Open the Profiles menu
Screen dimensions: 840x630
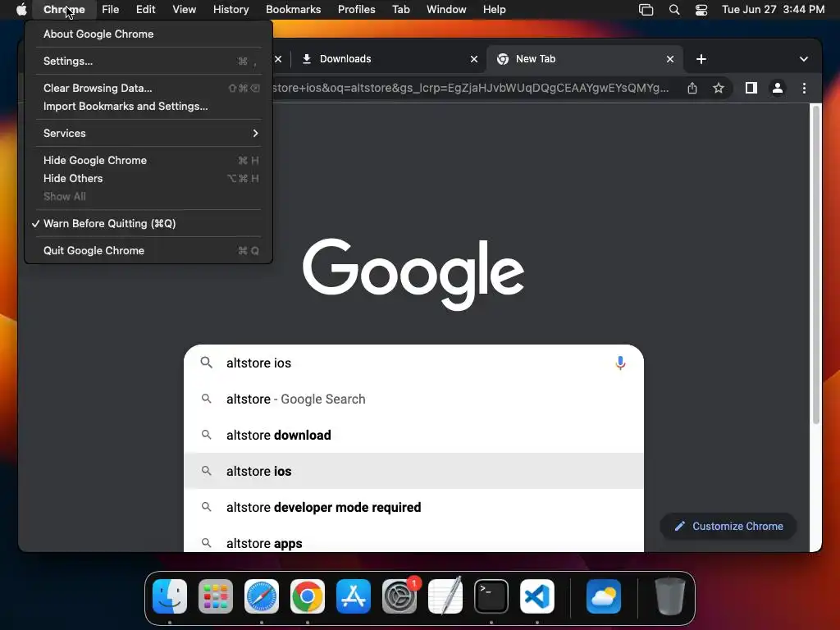point(356,10)
